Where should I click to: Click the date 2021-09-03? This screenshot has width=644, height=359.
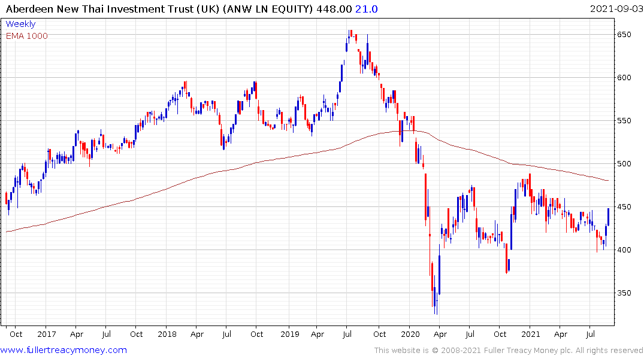[616, 8]
